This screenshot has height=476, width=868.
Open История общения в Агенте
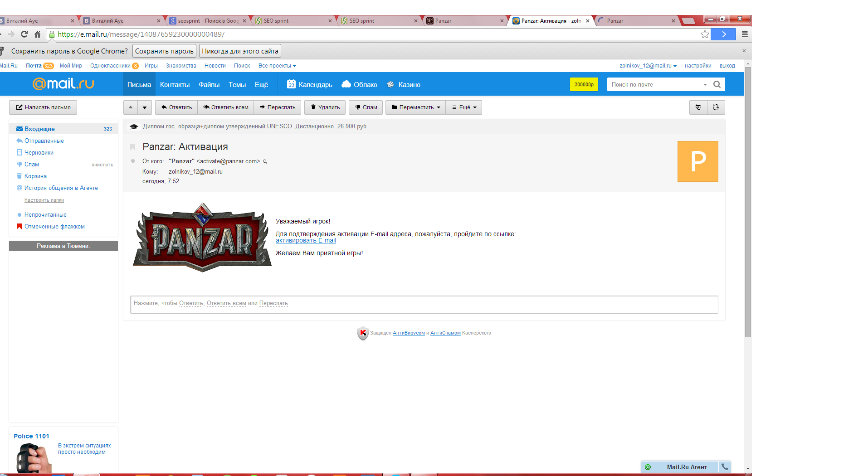pos(61,188)
